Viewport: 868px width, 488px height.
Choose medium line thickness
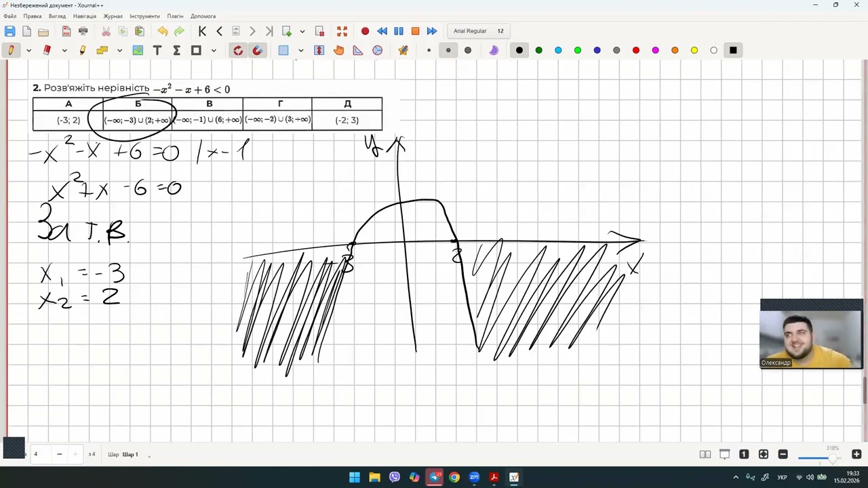pos(448,50)
